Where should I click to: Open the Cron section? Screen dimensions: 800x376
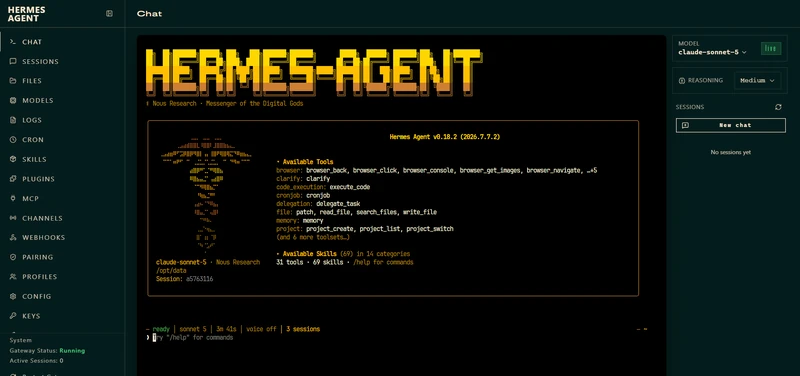tap(62, 140)
